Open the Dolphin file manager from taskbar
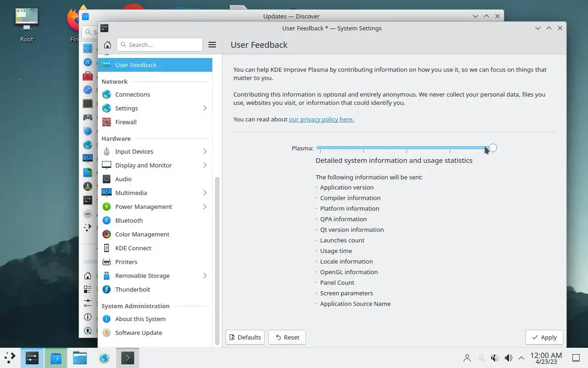Screen dimensions: 588x368 tap(80, 357)
